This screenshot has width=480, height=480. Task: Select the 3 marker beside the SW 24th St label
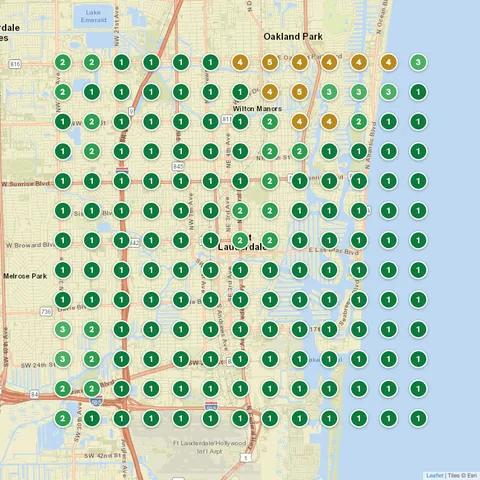point(62,359)
